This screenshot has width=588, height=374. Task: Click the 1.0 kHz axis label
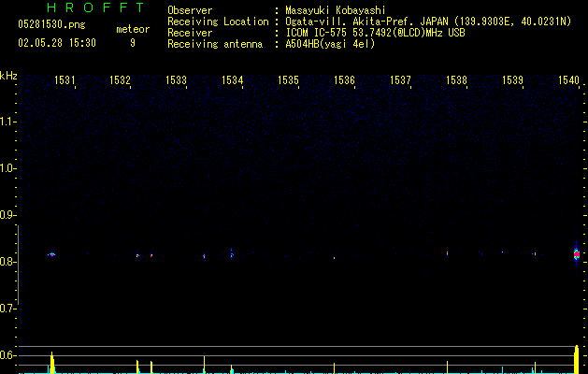(8, 168)
